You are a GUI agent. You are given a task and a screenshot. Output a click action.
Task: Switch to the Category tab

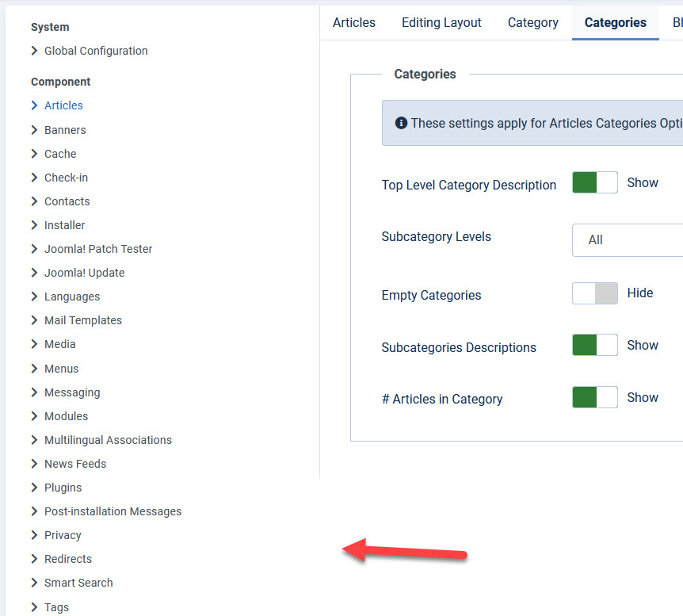click(x=533, y=23)
